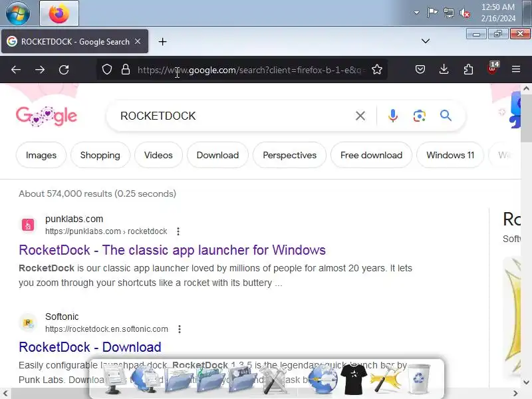The image size is (532, 399).
Task: Click the ROCKETDOCK search text box
Action: pyautogui.click(x=234, y=116)
